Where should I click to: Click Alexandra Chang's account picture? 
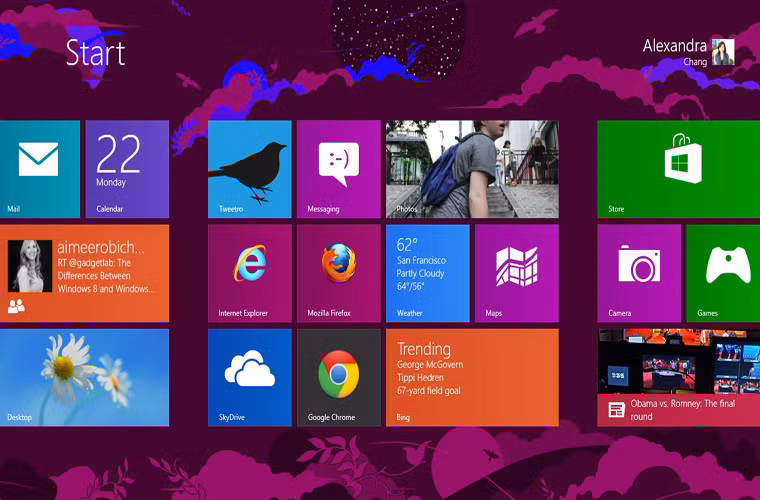pyautogui.click(x=723, y=52)
